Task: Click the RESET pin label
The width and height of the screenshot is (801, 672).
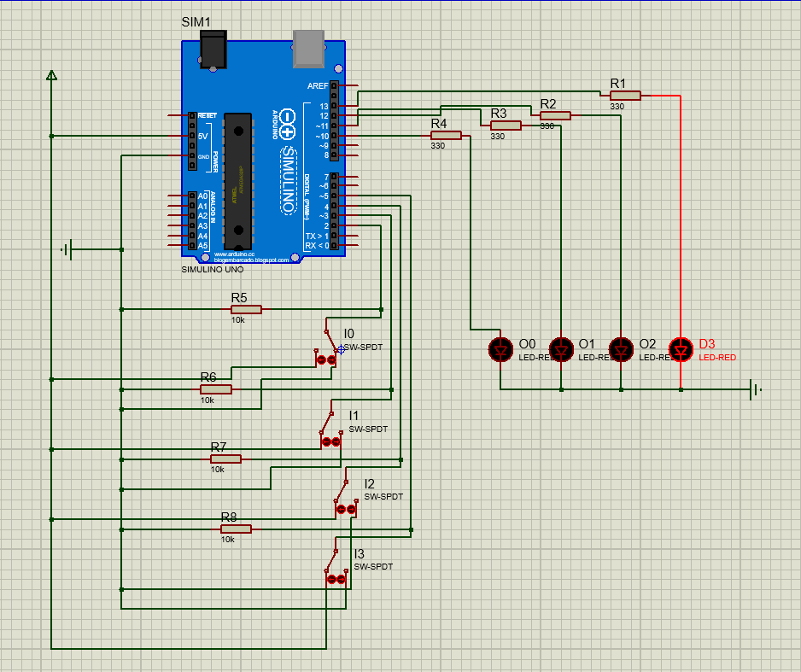Action: [208, 116]
